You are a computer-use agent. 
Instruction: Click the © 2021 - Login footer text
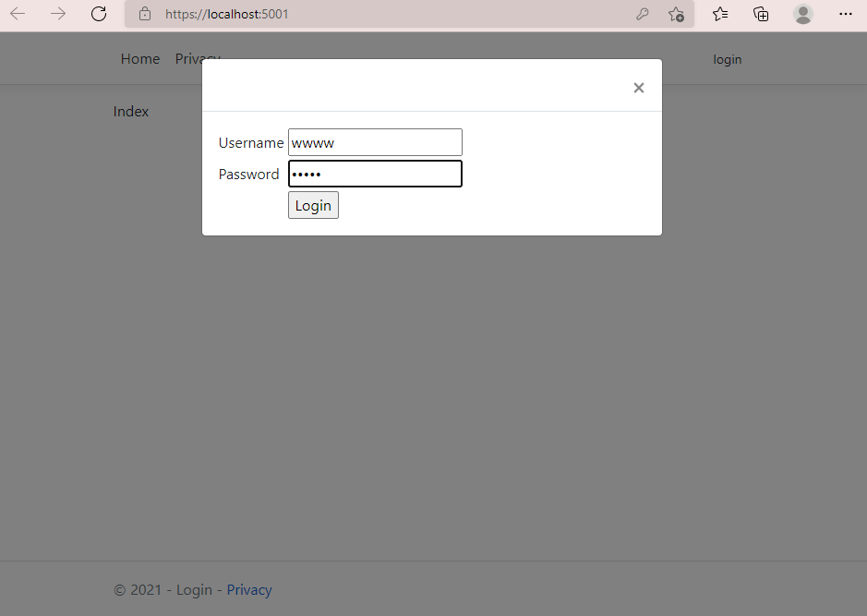pos(163,589)
